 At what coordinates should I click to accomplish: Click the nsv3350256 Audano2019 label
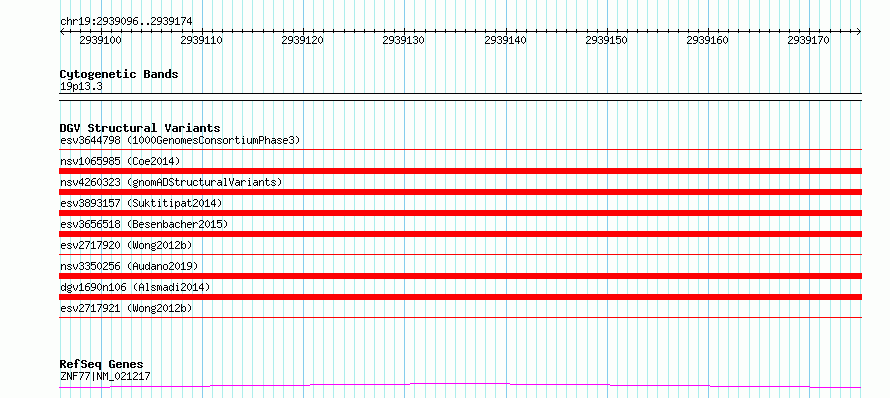click(x=129, y=266)
